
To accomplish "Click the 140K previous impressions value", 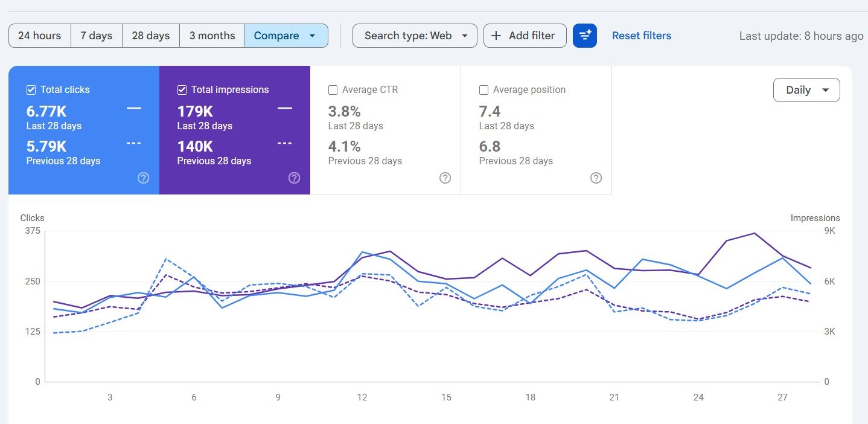I will [x=195, y=147].
